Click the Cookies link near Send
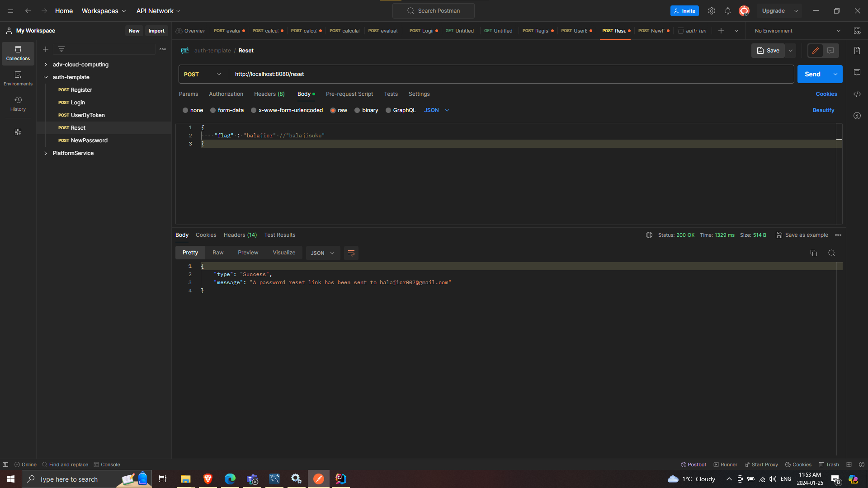Image resolution: width=868 pixels, height=488 pixels. coord(826,94)
